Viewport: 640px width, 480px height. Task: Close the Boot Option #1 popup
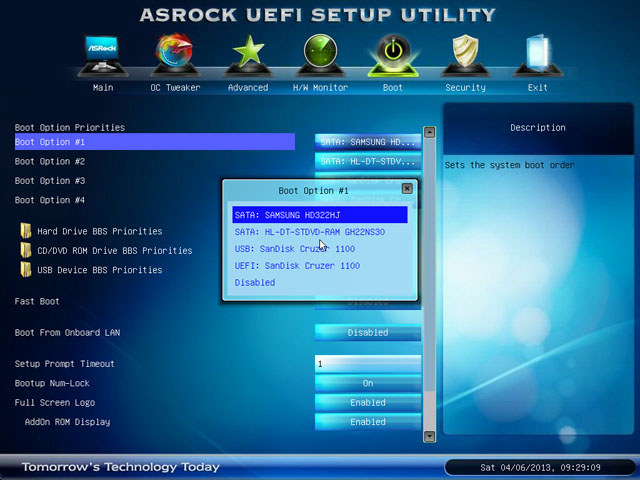click(x=407, y=188)
